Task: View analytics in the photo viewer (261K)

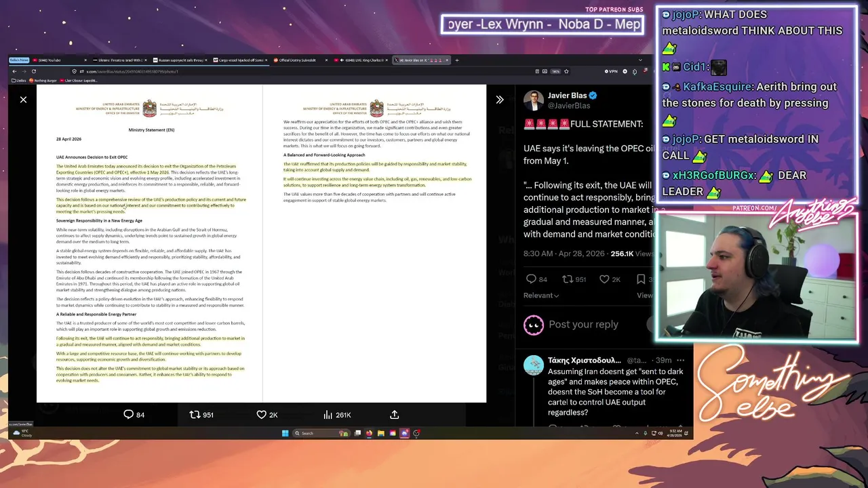Action: [337, 414]
